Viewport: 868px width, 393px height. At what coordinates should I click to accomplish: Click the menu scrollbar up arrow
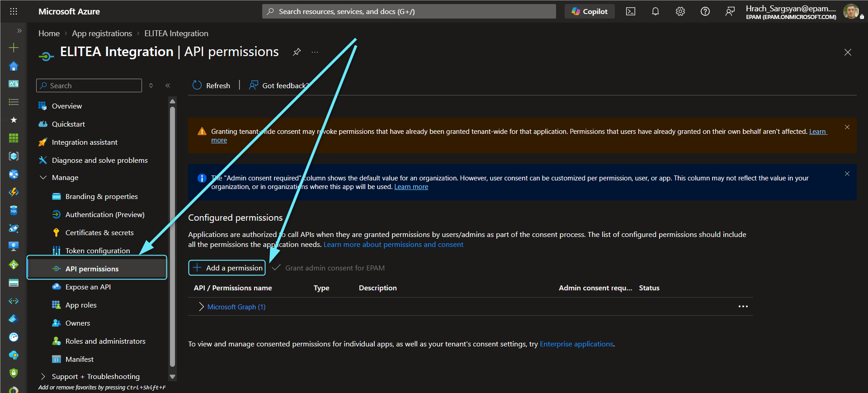[x=172, y=101]
